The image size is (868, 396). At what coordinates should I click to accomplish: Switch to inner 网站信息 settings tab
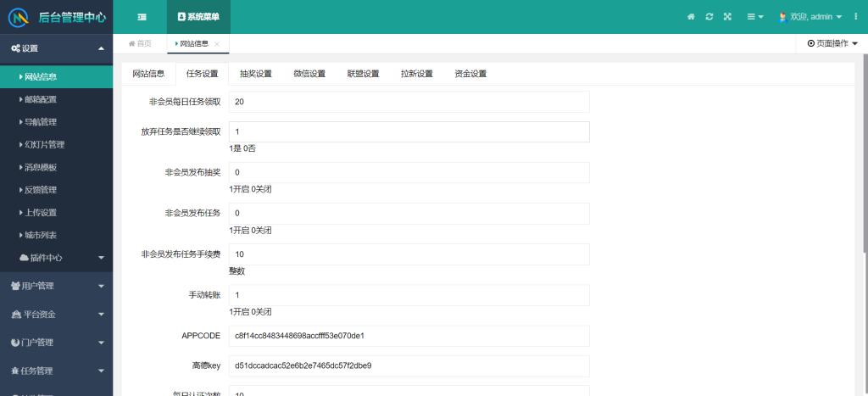coord(148,74)
